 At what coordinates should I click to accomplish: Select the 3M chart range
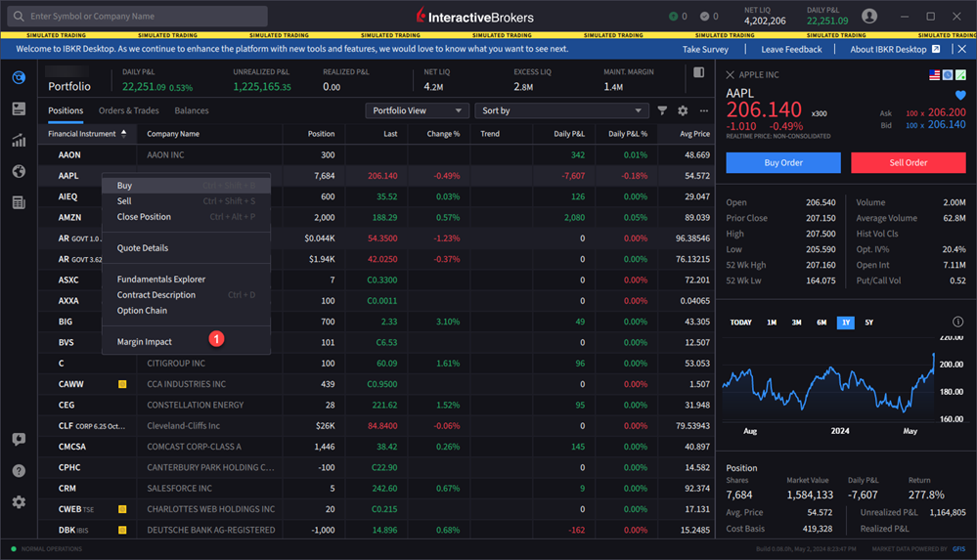pyautogui.click(x=796, y=323)
